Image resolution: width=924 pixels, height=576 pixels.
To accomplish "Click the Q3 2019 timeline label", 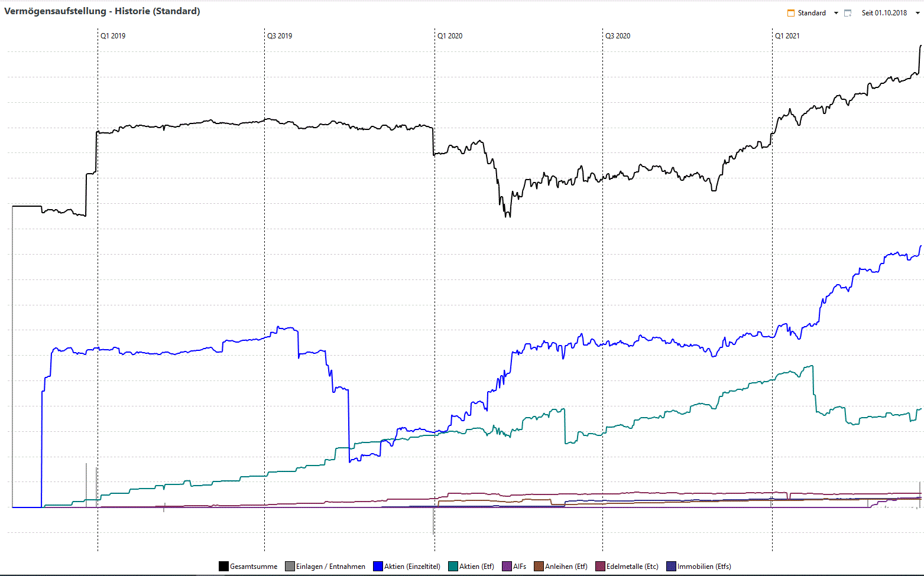I will pyautogui.click(x=280, y=36).
